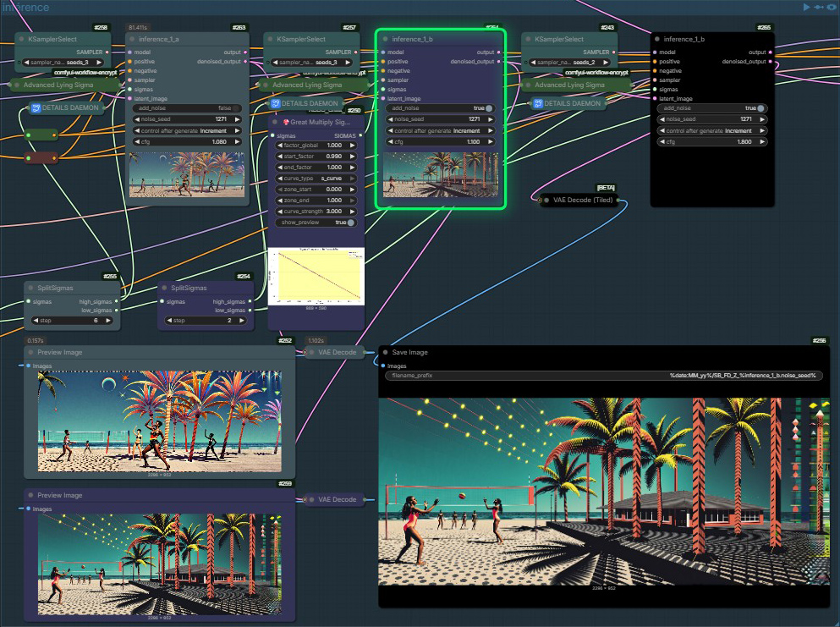Click the eye icon in the top-right toolbar
Viewport: 840px width, 627px height.
pyautogui.click(x=832, y=7)
